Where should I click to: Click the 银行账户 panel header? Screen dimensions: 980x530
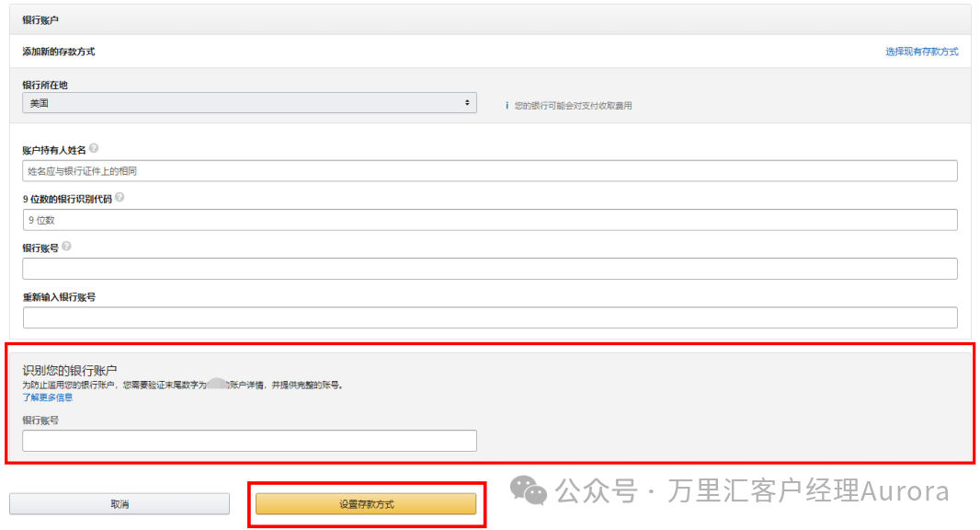pyautogui.click(x=41, y=19)
